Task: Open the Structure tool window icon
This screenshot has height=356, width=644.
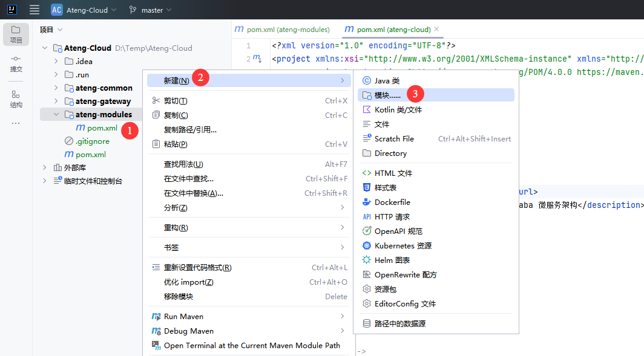Action: click(16, 99)
